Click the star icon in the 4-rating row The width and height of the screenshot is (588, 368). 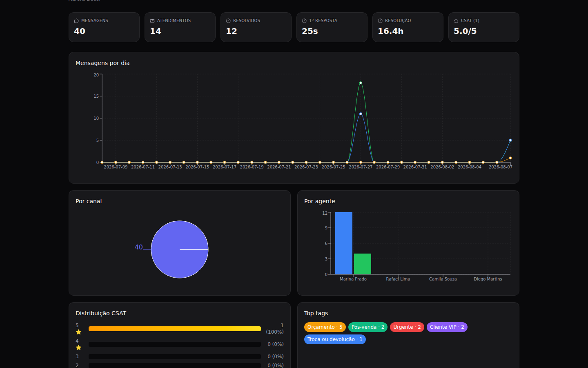click(79, 348)
